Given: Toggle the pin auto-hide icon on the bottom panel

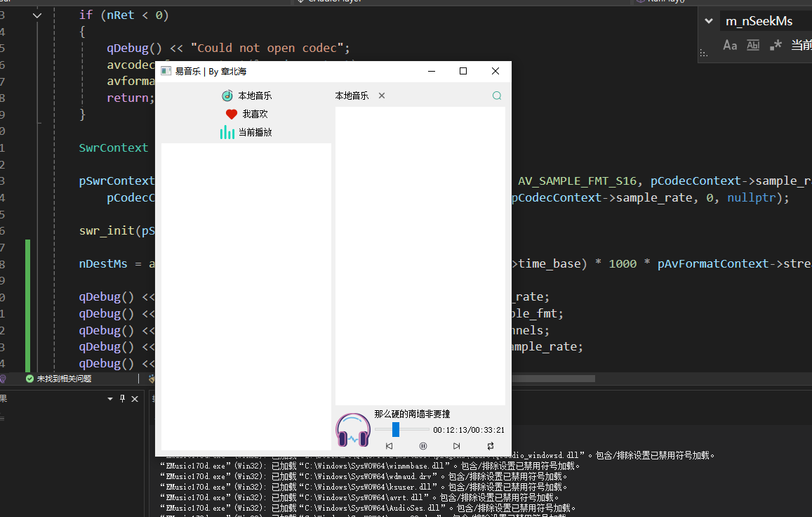Looking at the screenshot, I should 122,399.
